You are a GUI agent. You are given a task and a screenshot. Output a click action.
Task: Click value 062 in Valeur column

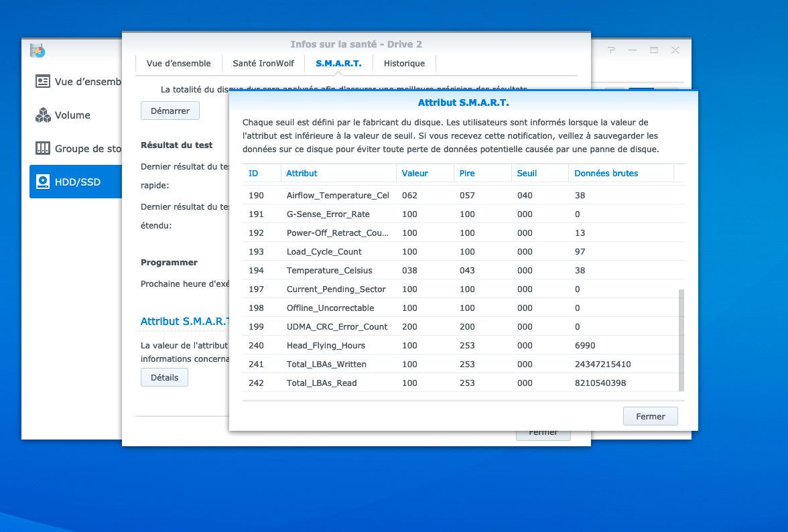tap(409, 196)
